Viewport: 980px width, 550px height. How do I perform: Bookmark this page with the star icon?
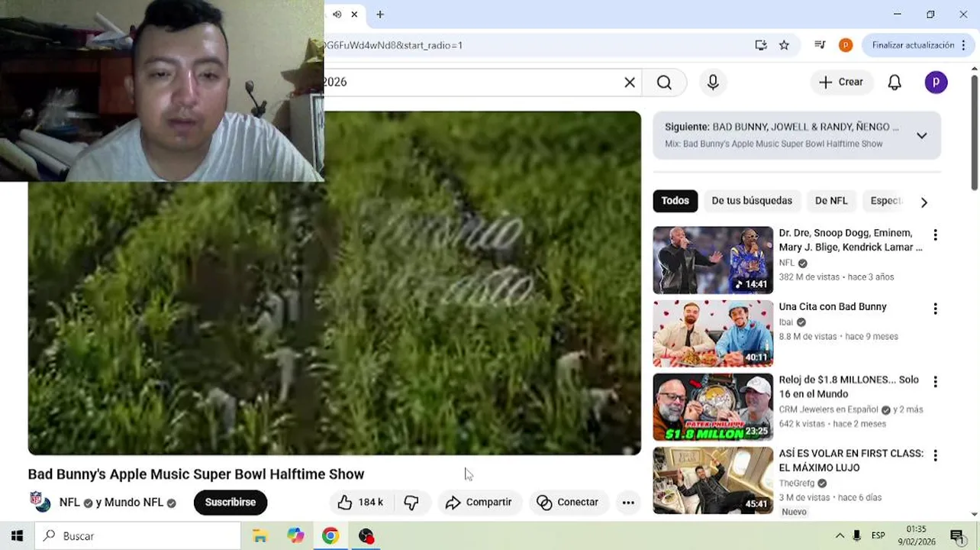pos(784,45)
